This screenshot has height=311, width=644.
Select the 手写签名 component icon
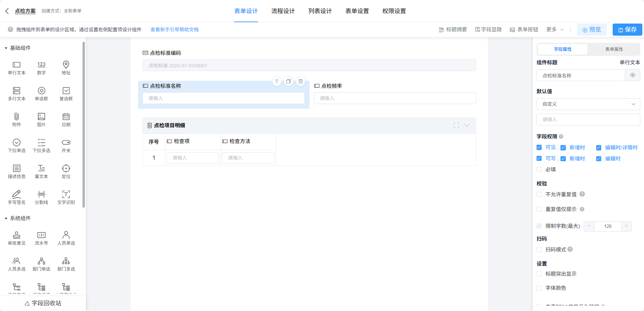pos(17,194)
